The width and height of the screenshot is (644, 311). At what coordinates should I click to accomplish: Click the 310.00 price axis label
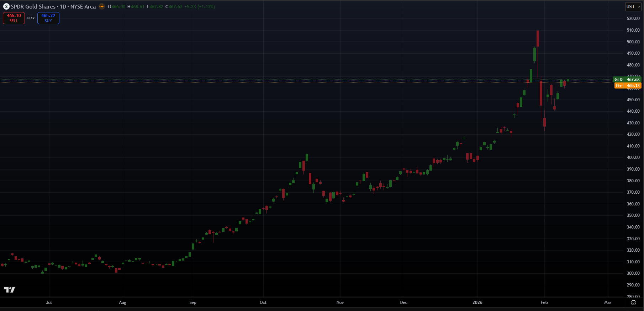633,262
